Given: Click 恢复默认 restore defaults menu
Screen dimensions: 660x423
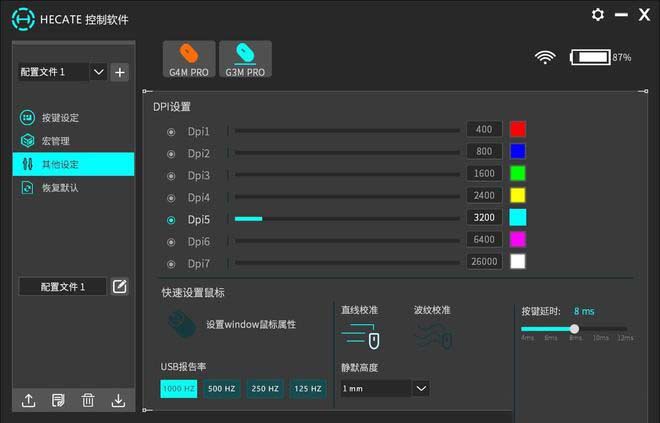Looking at the screenshot, I should click(73, 188).
